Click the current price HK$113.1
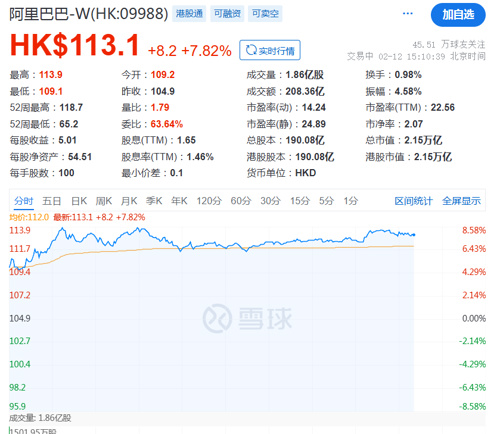This screenshot has height=434, width=500. pyautogui.click(x=74, y=45)
